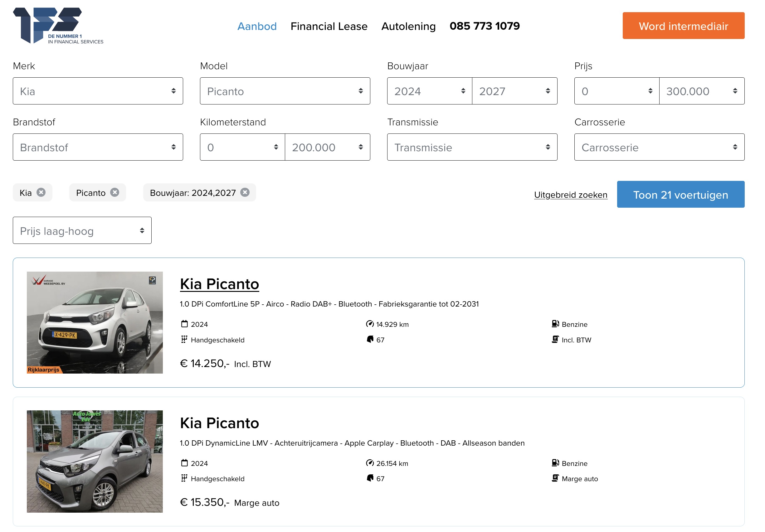Image resolution: width=765 pixels, height=532 pixels.
Task: Open the Brandstof dropdown
Action: 98,147
